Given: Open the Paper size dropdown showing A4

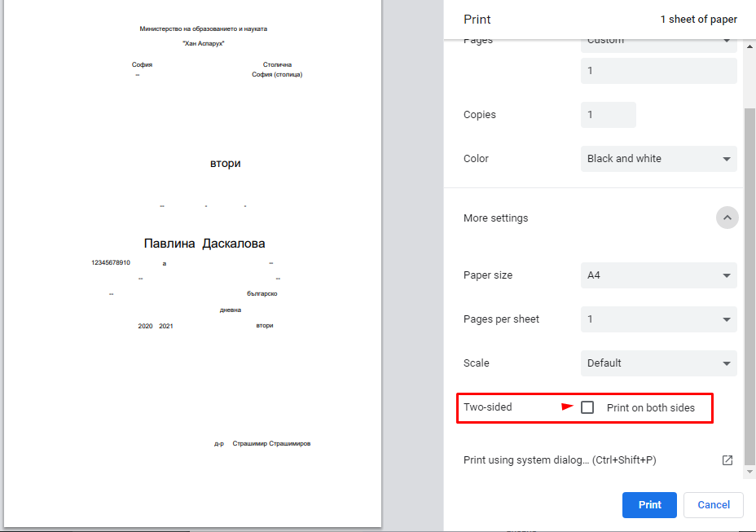Looking at the screenshot, I should click(658, 275).
